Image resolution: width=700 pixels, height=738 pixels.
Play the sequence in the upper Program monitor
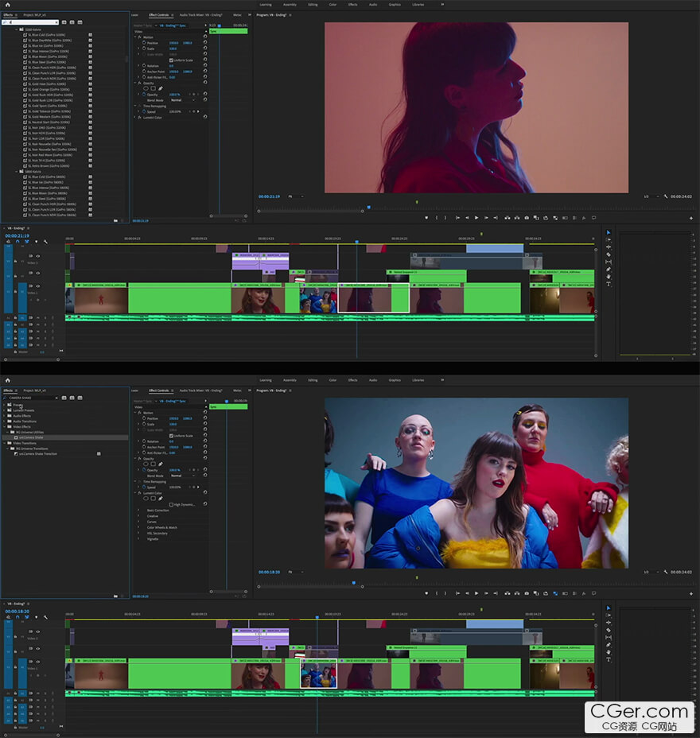pos(476,218)
